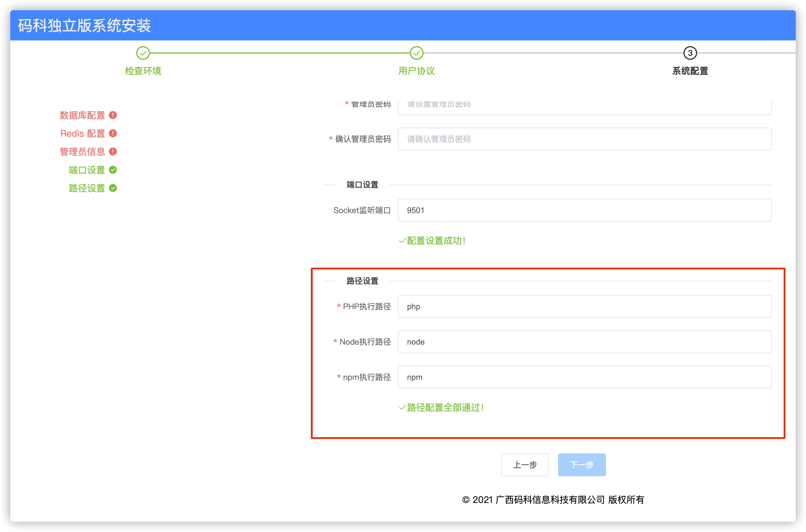Screen dimensions: 806x532
Task: Click the npm执行路径 input field
Action: click(585, 377)
